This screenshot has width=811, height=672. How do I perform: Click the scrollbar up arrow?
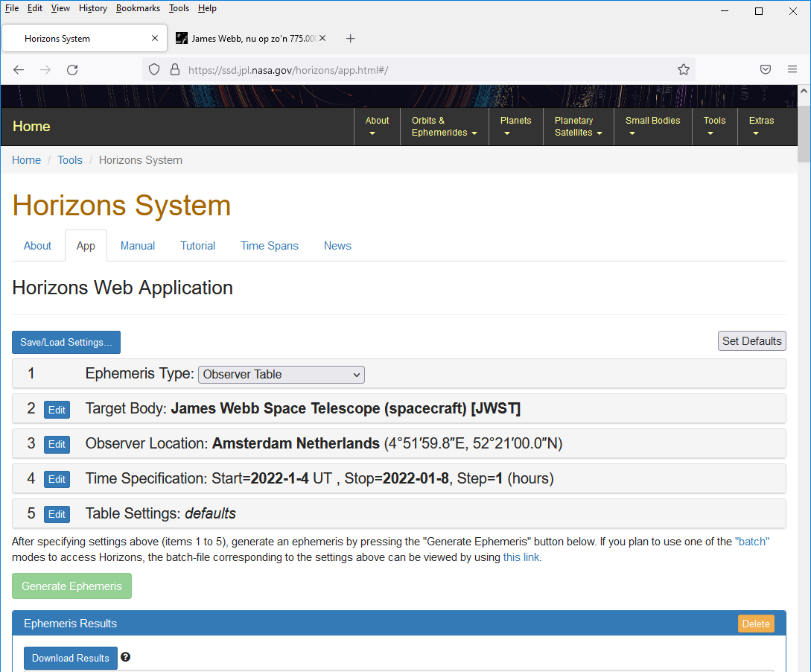pos(804,91)
